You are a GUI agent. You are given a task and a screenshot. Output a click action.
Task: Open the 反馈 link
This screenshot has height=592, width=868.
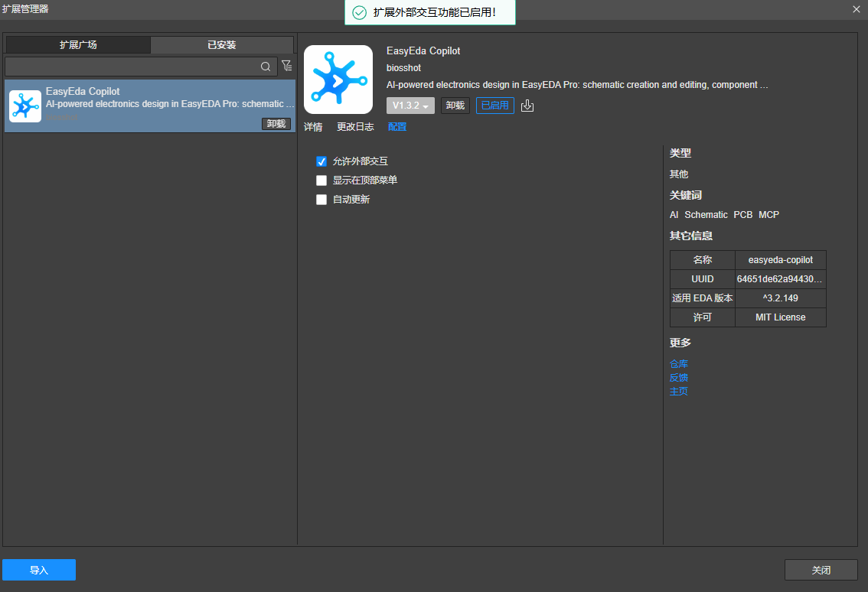tap(679, 378)
